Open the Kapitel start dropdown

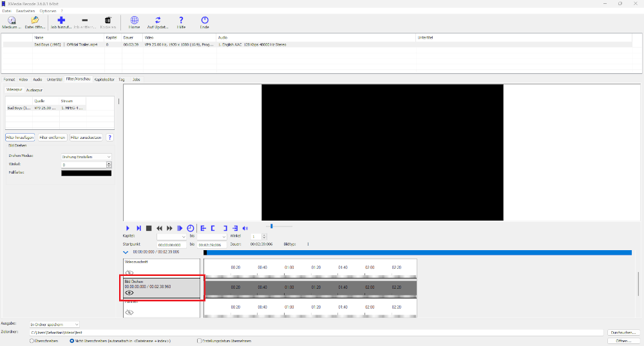coord(171,237)
